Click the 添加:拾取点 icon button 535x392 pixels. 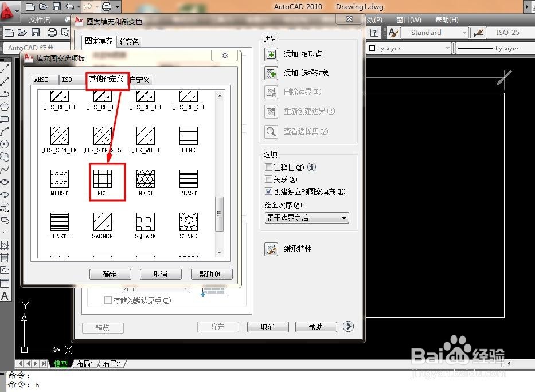click(271, 54)
